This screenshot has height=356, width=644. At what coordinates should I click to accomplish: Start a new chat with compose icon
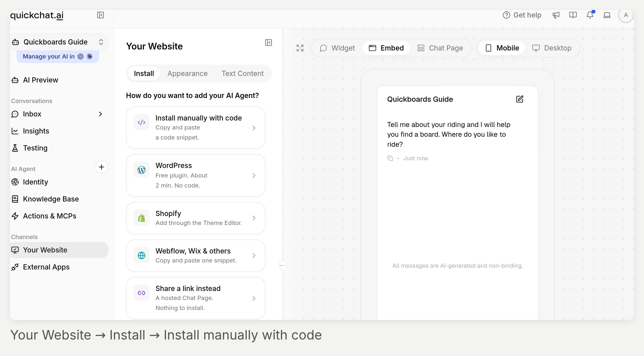point(520,99)
